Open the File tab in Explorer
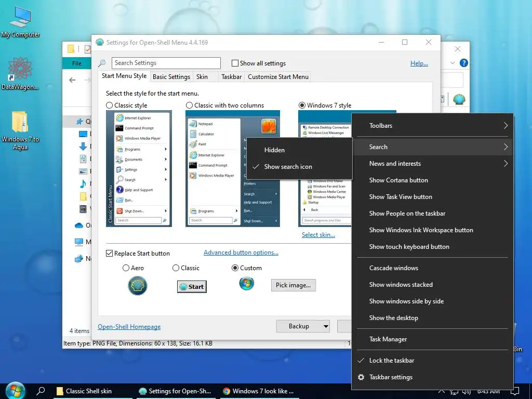 [77, 63]
